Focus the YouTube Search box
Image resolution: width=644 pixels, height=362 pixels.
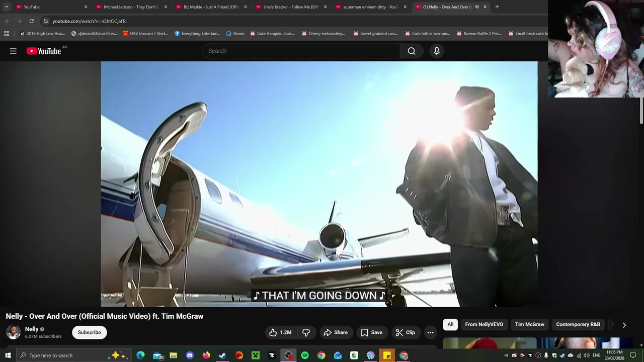coord(301,51)
